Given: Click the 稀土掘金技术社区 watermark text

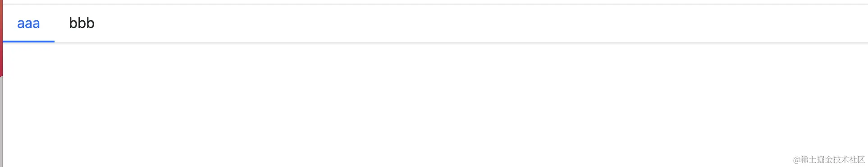Looking at the screenshot, I should tap(833, 159).
